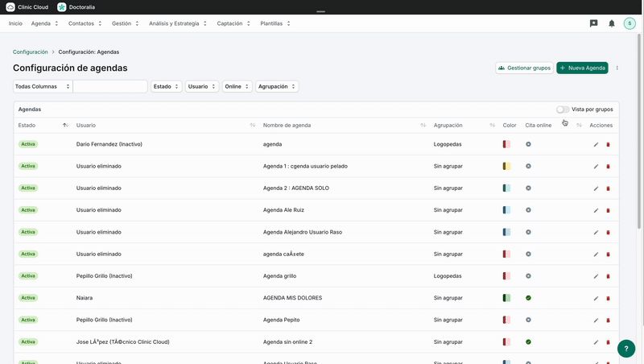
Task: Expand the Agrupación filter dropdown
Action: point(277,86)
